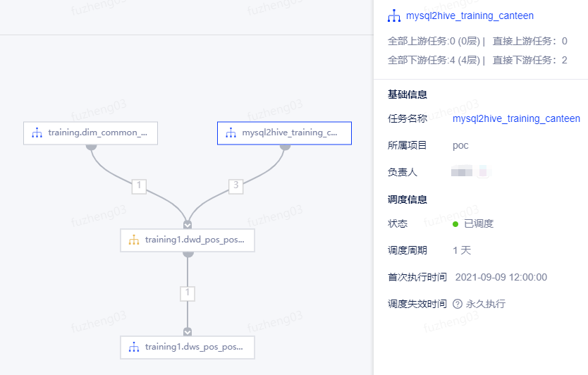The image size is (588, 375).
Task: Click edge label 1 from training.dim_common
Action: 139,186
